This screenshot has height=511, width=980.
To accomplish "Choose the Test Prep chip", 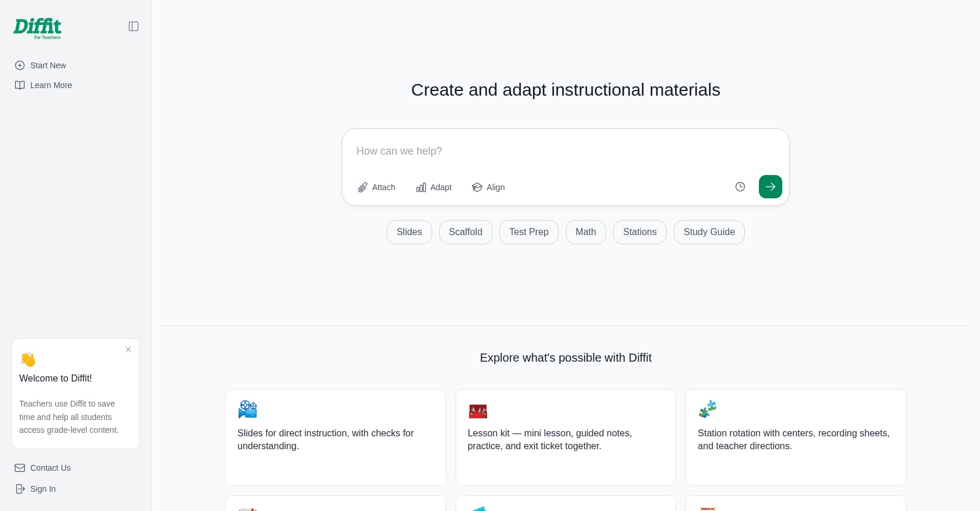I will pos(529,232).
